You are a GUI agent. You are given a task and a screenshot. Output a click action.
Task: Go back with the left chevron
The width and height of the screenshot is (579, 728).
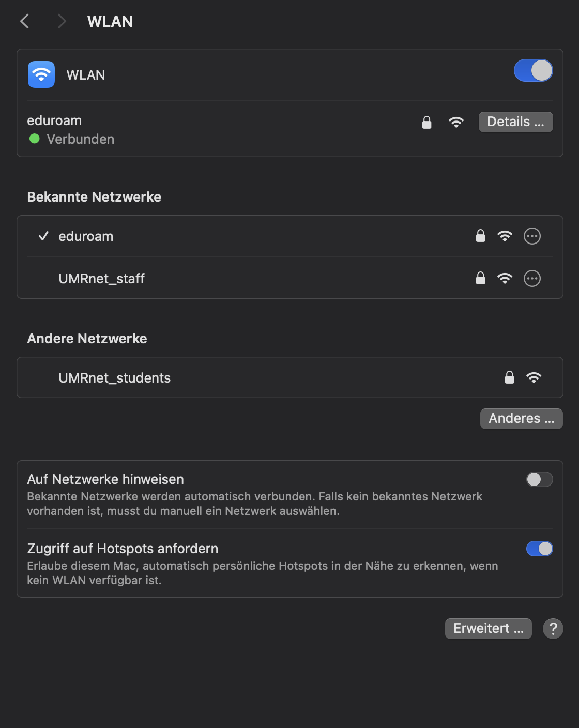pyautogui.click(x=24, y=21)
